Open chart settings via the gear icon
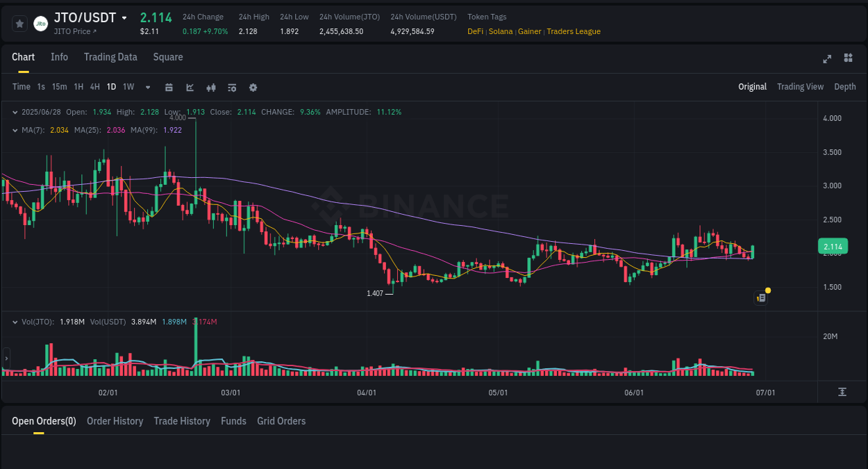 click(x=252, y=87)
